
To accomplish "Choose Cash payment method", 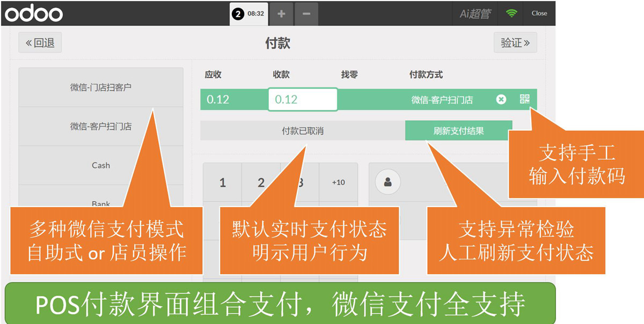I will 101,165.
